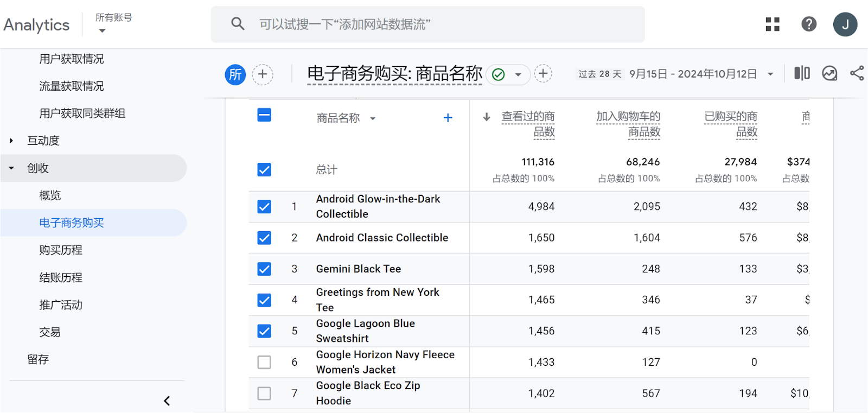
Task: Sort by 已购买的商品数 column header
Action: click(x=731, y=124)
